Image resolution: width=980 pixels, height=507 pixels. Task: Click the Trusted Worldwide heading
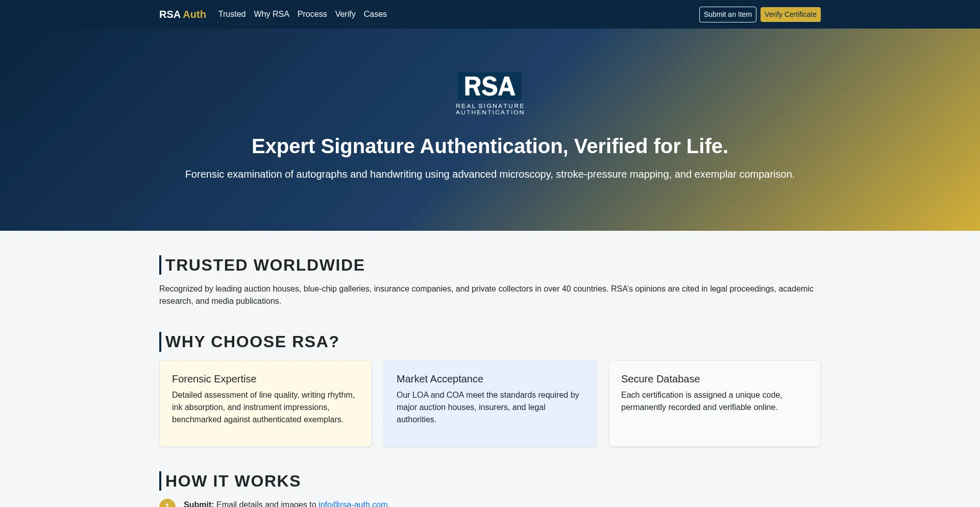pos(265,265)
